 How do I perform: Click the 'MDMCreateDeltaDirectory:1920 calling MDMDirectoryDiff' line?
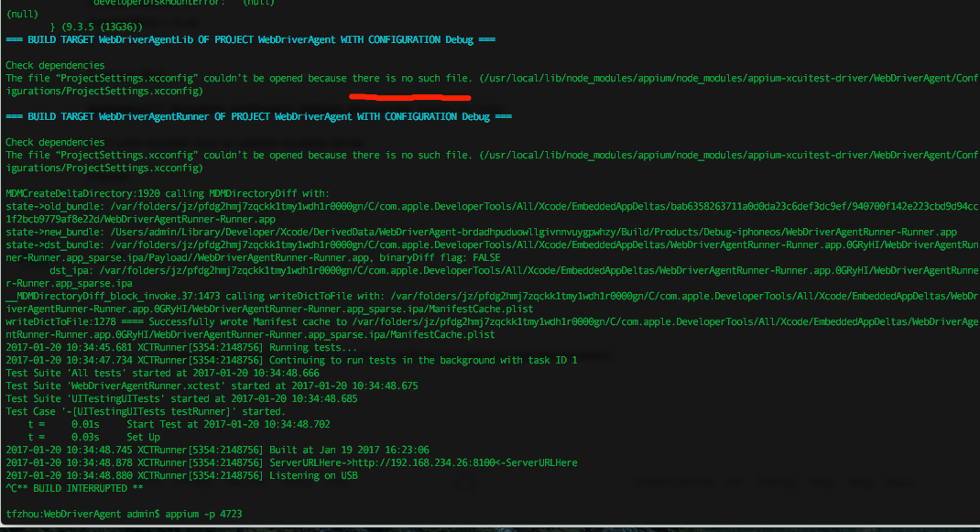pos(167,193)
